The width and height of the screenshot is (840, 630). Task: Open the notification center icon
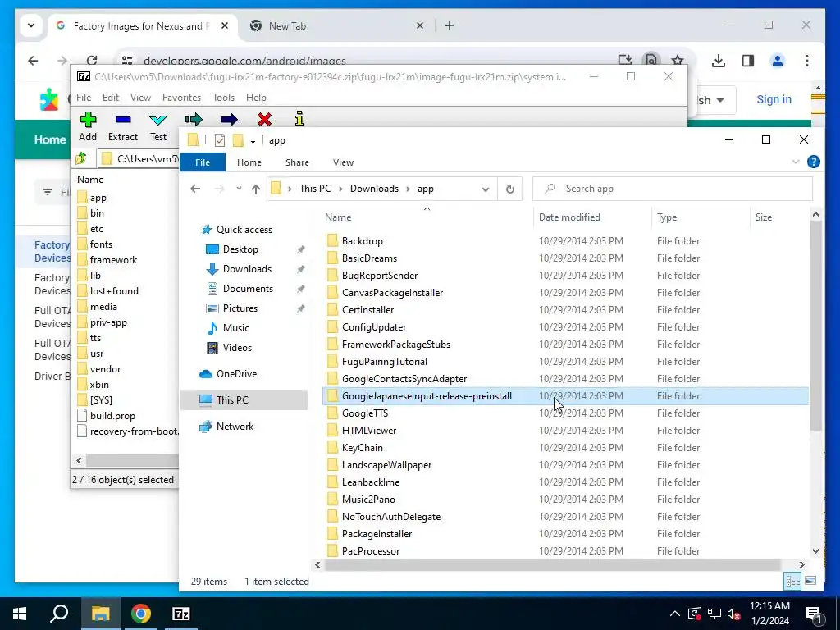pyautogui.click(x=814, y=614)
